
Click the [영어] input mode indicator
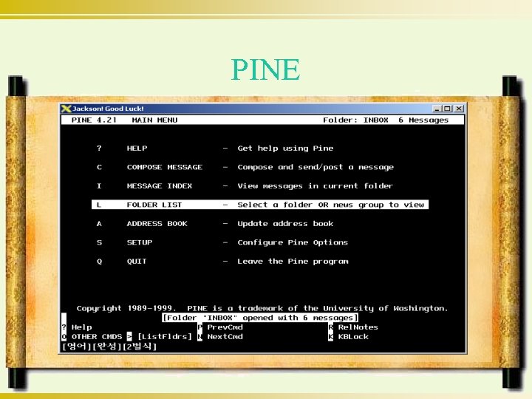click(x=77, y=347)
